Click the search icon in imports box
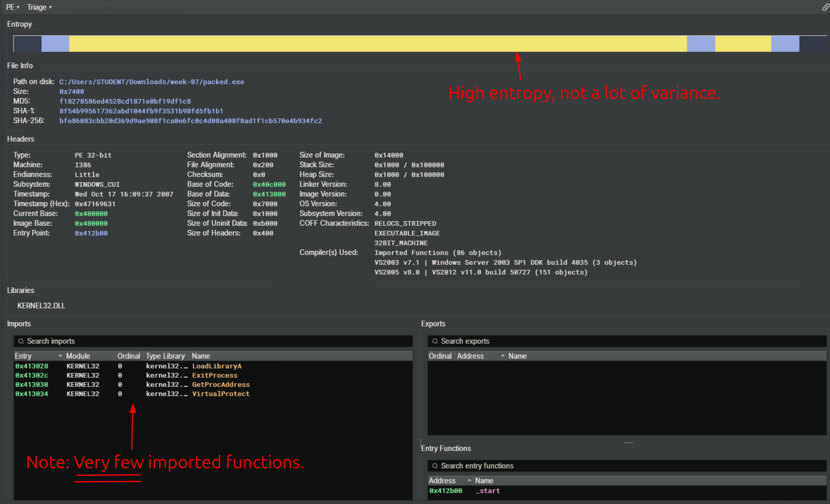The width and height of the screenshot is (830, 504). click(21, 341)
